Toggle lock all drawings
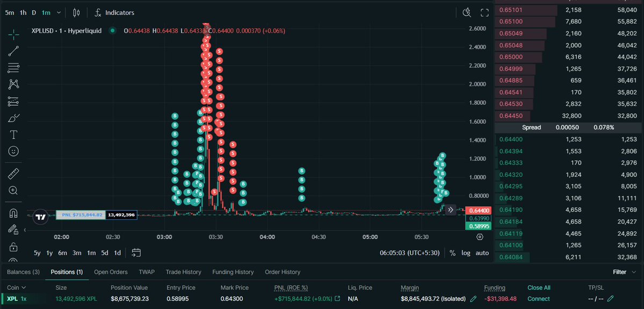 pos(13,247)
